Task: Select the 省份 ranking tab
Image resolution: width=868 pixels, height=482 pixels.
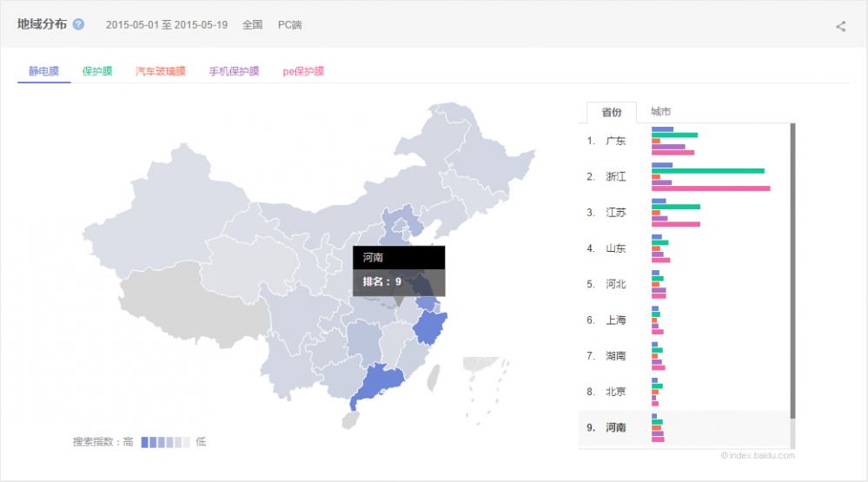Action: point(612,112)
